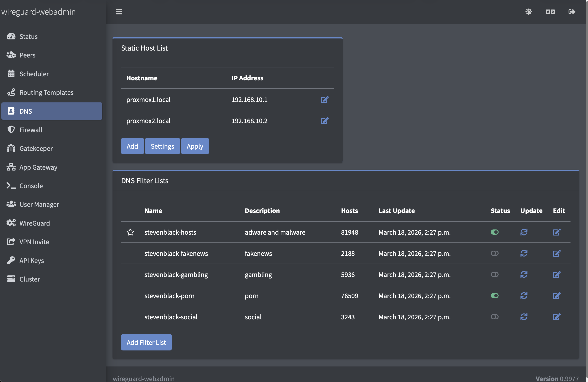Screen dimensions: 588x382
Task: Open the WireGuard settings page
Action: (35, 223)
